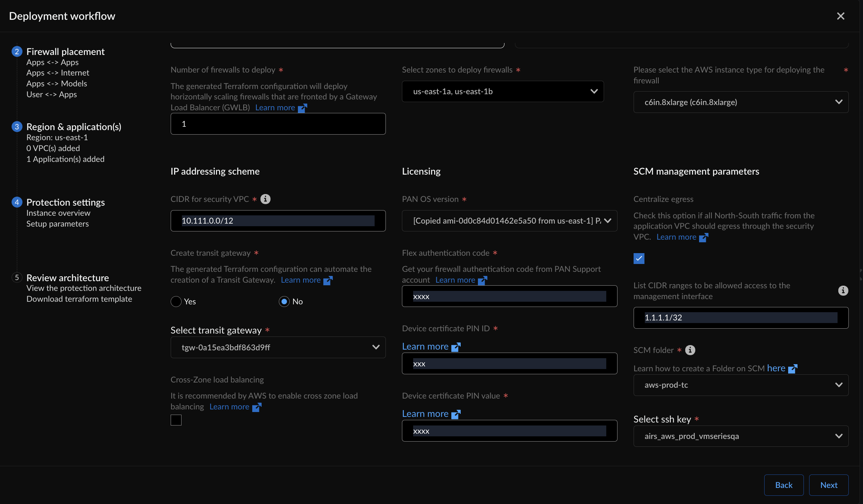Click step 5 Review architecture number icon
The width and height of the screenshot is (863, 504).
click(17, 277)
